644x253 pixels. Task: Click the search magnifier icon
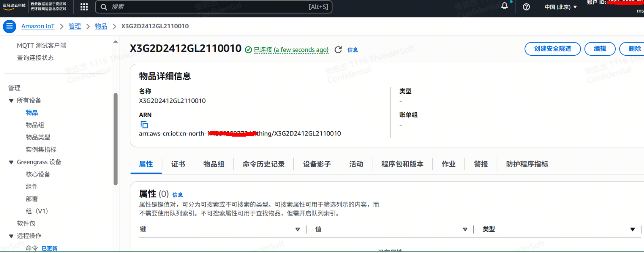pos(104,7)
